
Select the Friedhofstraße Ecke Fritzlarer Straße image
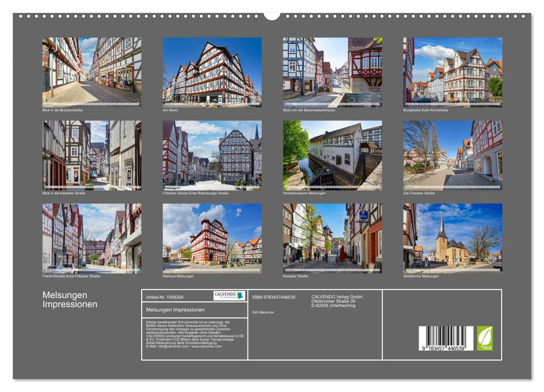click(90, 238)
